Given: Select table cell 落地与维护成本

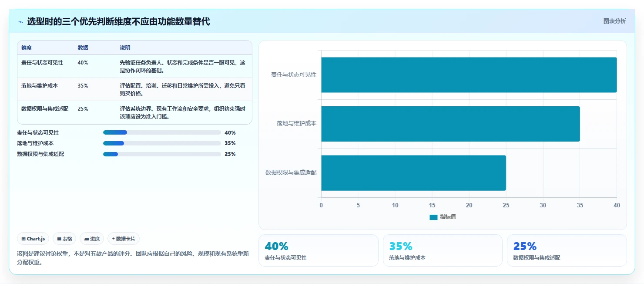Looking at the screenshot, I should (x=40, y=86).
